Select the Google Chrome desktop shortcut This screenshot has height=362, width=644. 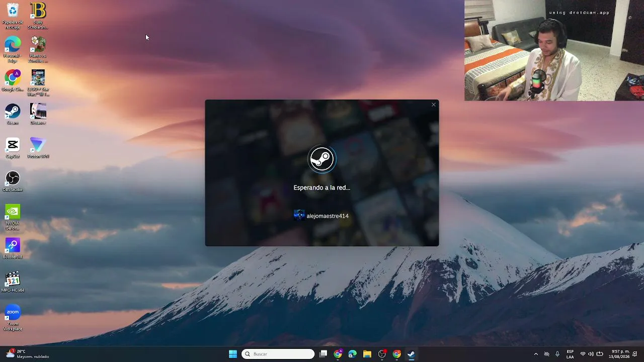13,81
